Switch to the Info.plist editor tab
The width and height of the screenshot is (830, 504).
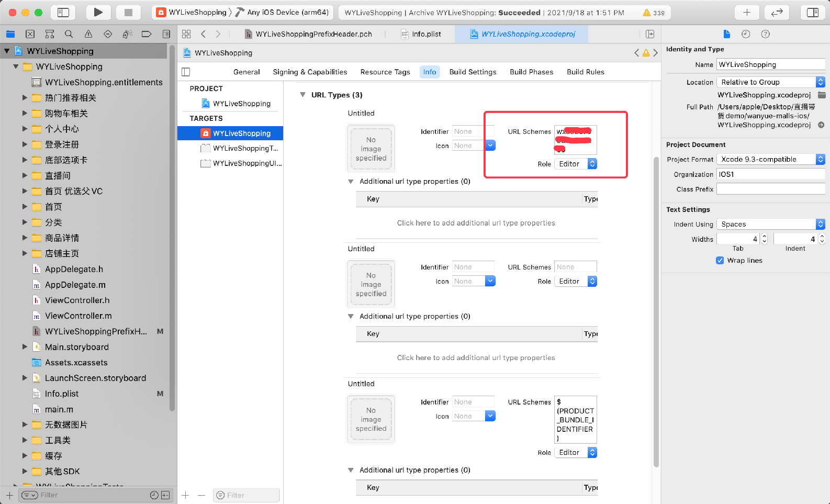pyautogui.click(x=421, y=34)
